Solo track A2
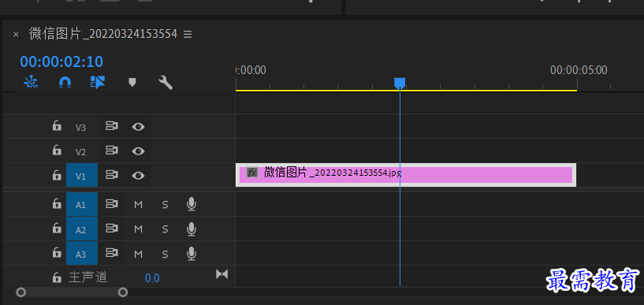 165,229
